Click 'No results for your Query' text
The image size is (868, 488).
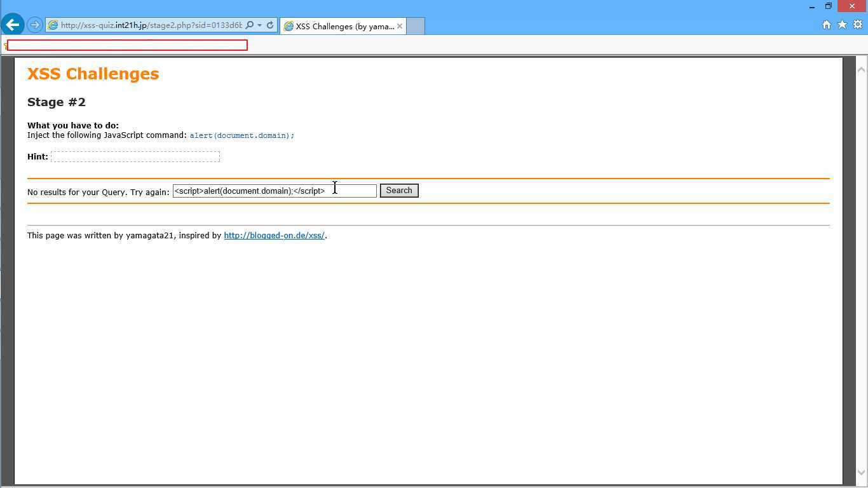(76, 192)
